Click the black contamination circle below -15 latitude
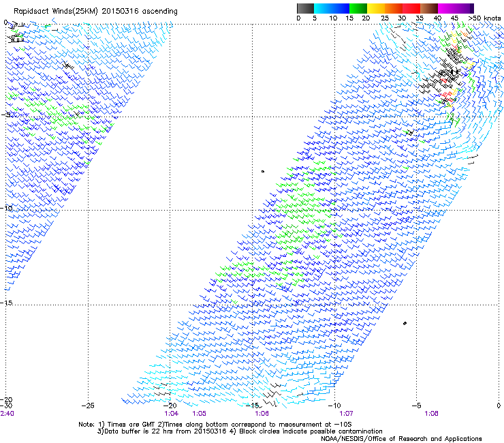 405,323
